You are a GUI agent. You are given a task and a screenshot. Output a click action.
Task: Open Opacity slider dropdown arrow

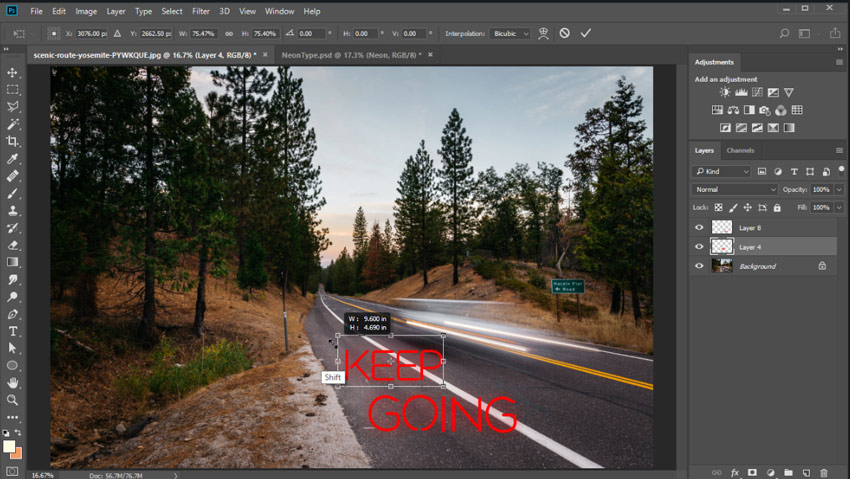coord(839,189)
